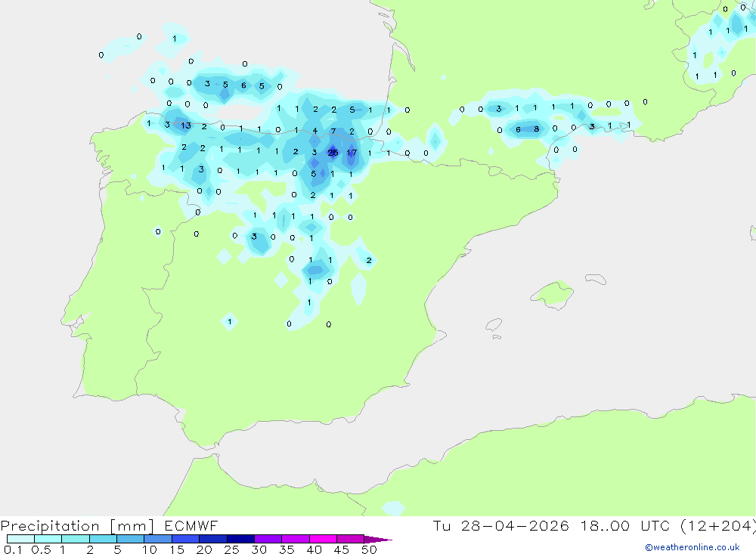Click the 30–35 mm purple legend swatch
The image size is (756, 554).
[x=268, y=539]
